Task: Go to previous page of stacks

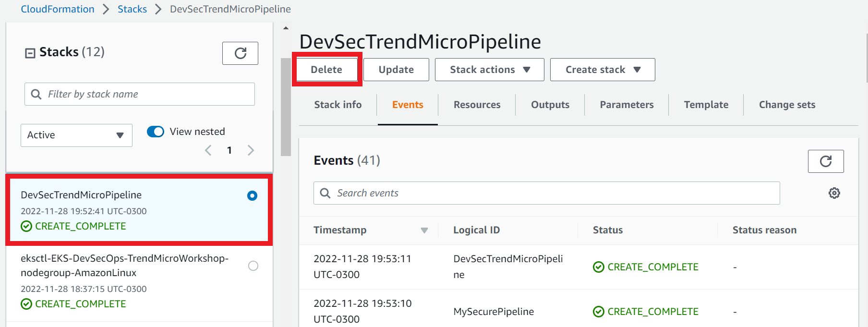Action: [x=208, y=150]
